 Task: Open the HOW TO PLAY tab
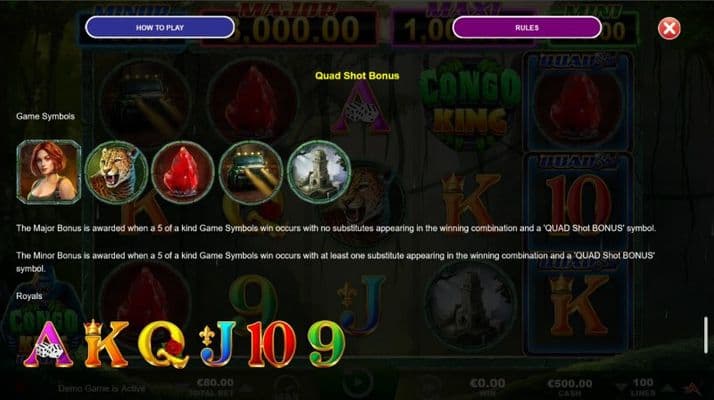pyautogui.click(x=159, y=27)
